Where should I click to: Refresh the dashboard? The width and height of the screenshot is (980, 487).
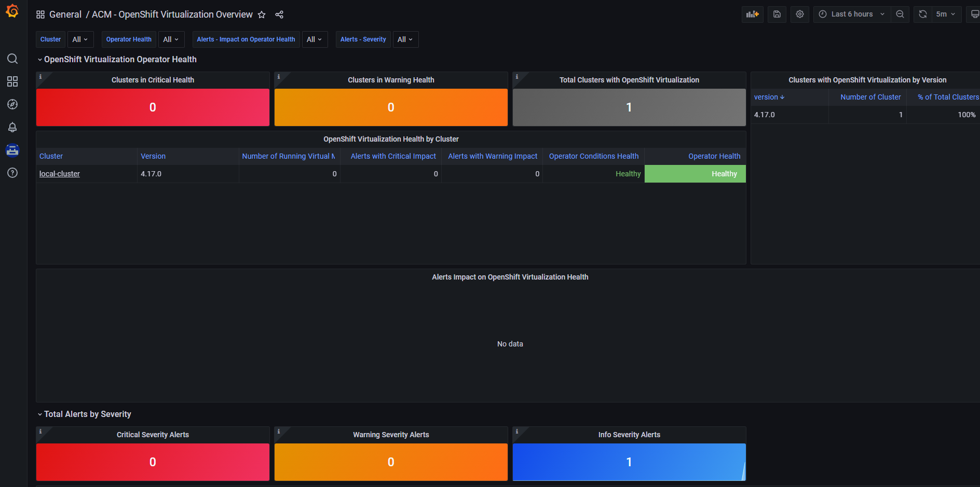(x=922, y=14)
